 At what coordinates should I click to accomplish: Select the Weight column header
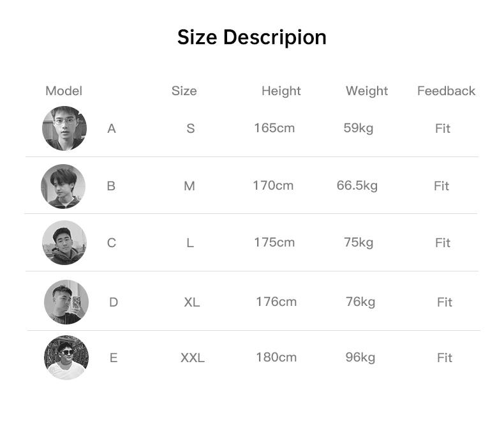pyautogui.click(x=367, y=91)
